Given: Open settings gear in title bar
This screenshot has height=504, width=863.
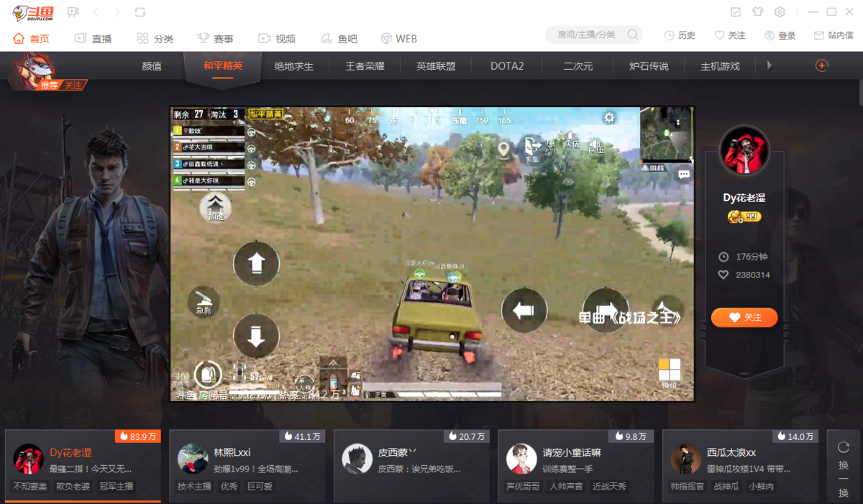Looking at the screenshot, I should coord(780,12).
